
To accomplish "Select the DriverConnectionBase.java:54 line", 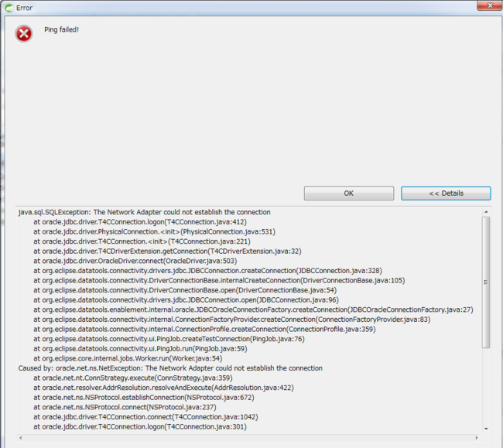I will (x=185, y=290).
